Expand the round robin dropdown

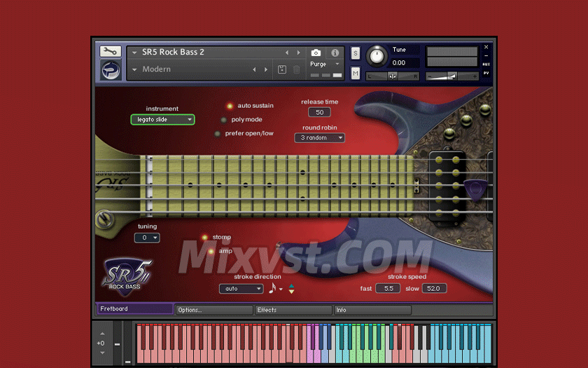(319, 138)
